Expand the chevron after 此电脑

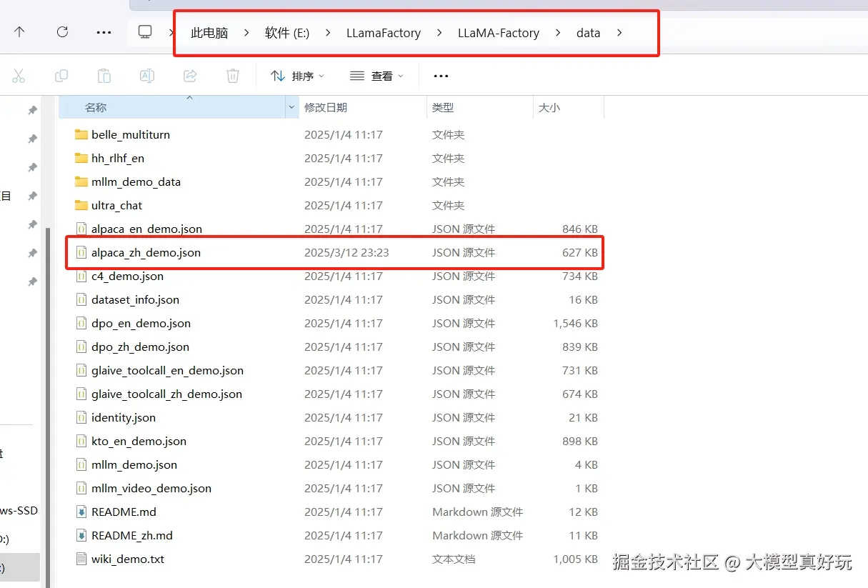coord(246,33)
